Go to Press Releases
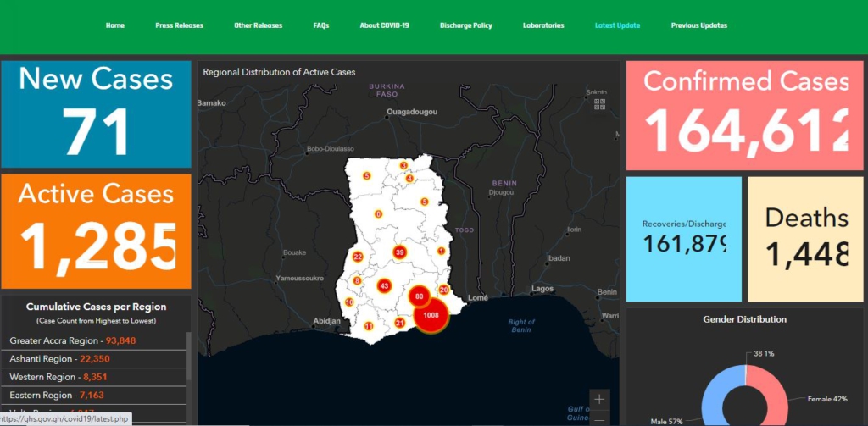This screenshot has width=868, height=426. (180, 25)
